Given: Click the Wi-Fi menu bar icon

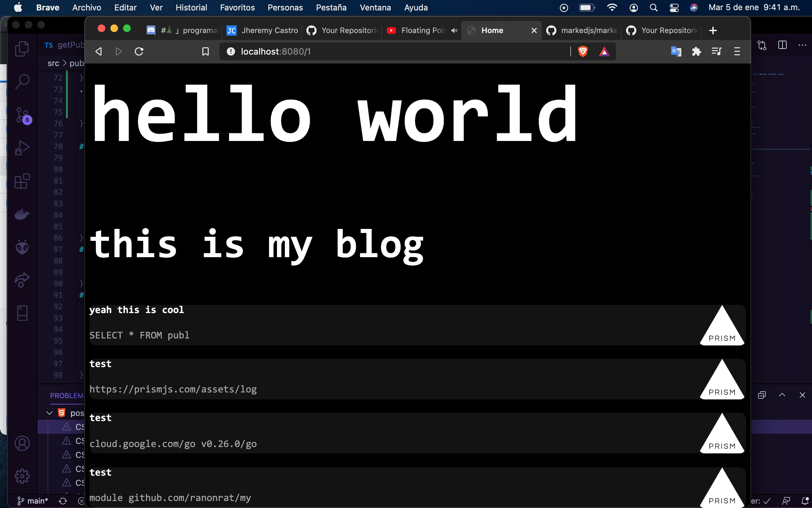Looking at the screenshot, I should (x=612, y=8).
